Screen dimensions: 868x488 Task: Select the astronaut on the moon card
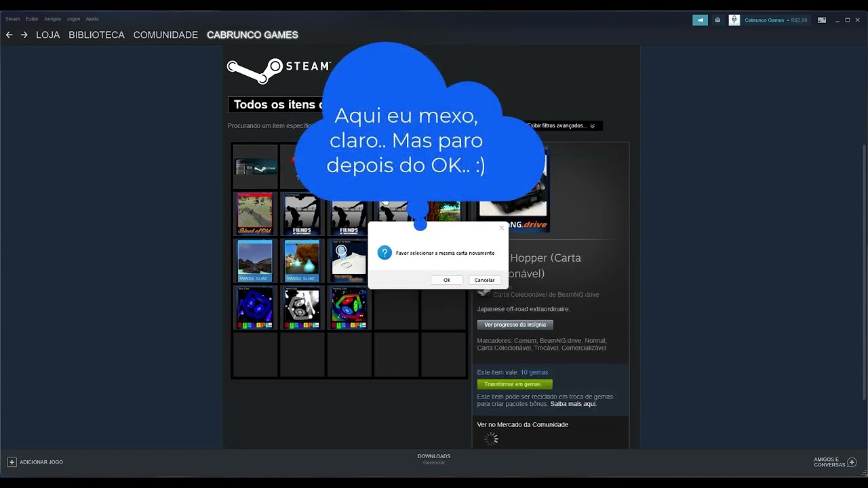click(349, 260)
